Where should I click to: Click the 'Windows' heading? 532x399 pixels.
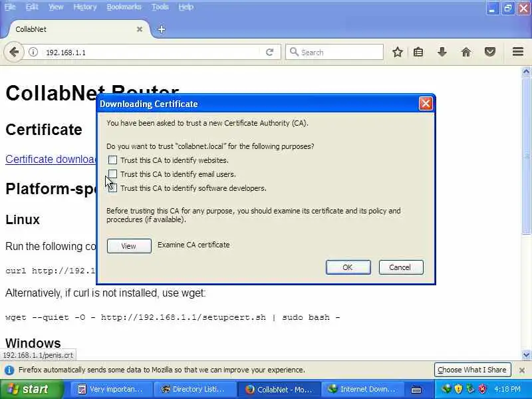[x=33, y=343]
